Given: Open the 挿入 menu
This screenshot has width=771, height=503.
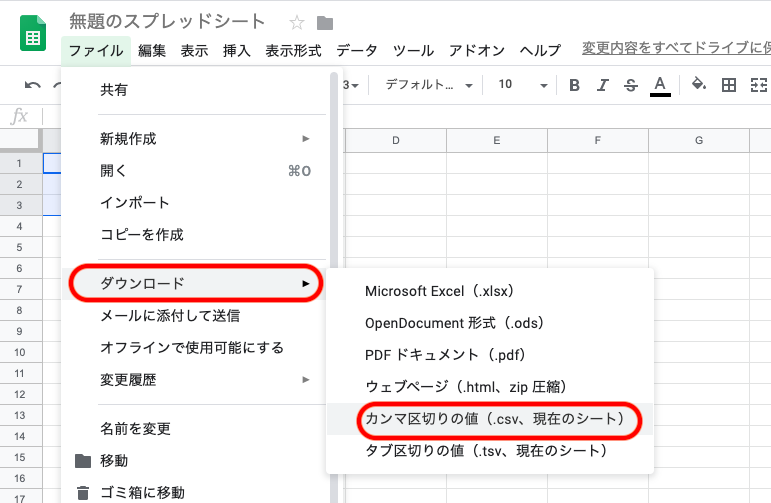Looking at the screenshot, I should (x=237, y=51).
